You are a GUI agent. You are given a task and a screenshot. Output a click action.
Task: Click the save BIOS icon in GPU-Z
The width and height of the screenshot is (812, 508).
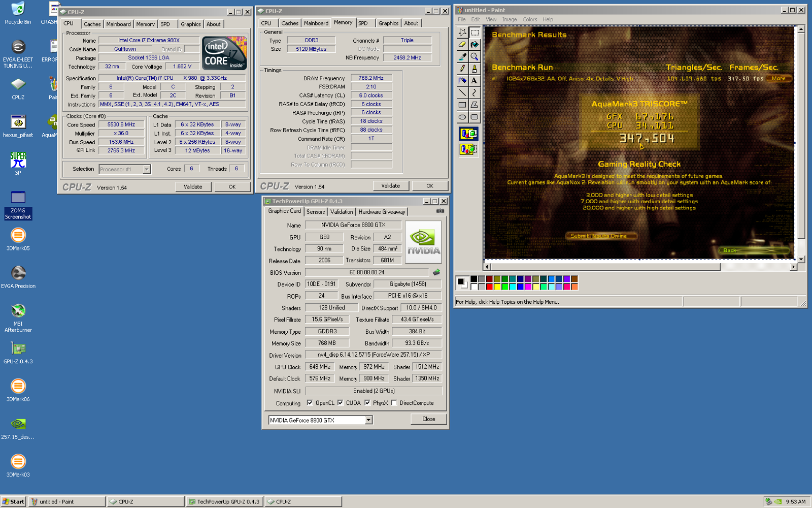436,272
